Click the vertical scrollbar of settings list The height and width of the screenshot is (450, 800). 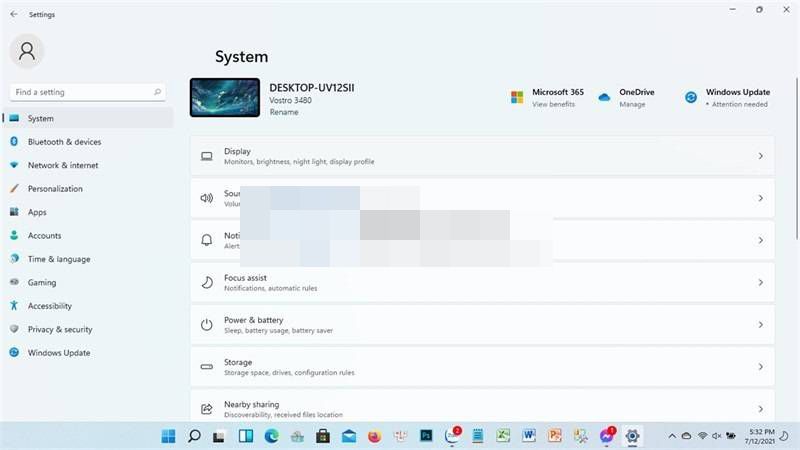(796, 158)
